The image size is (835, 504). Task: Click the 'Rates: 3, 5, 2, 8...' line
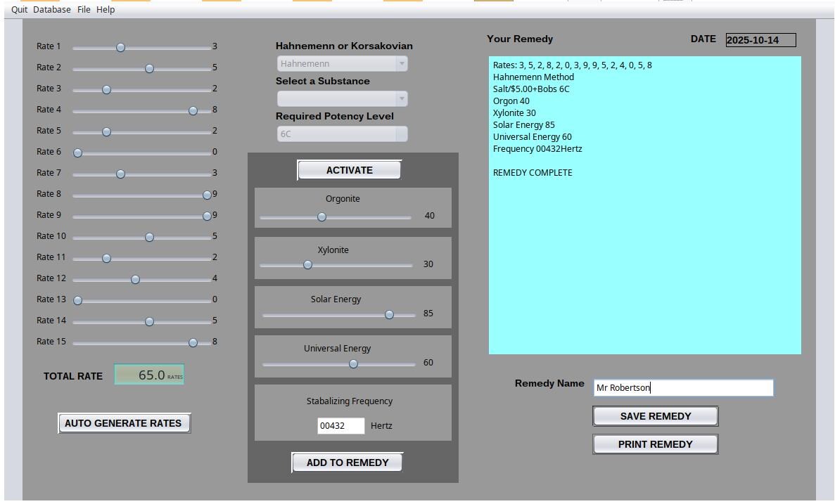tap(572, 65)
